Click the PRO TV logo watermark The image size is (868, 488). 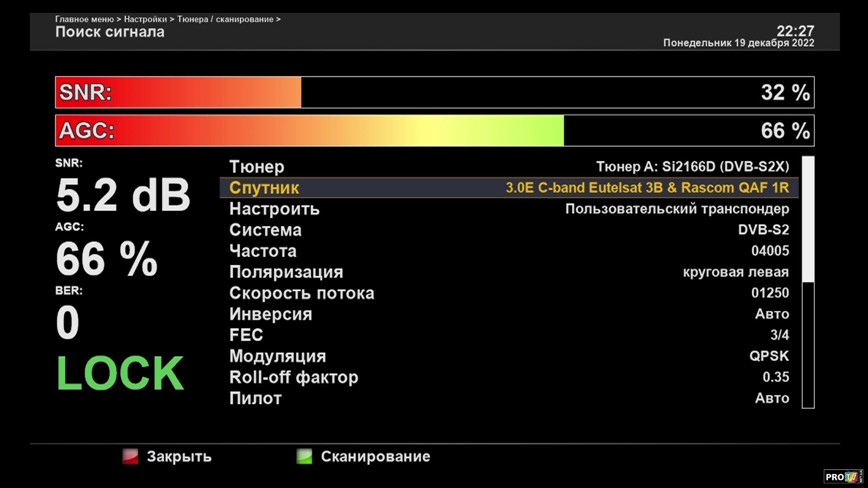click(x=843, y=477)
